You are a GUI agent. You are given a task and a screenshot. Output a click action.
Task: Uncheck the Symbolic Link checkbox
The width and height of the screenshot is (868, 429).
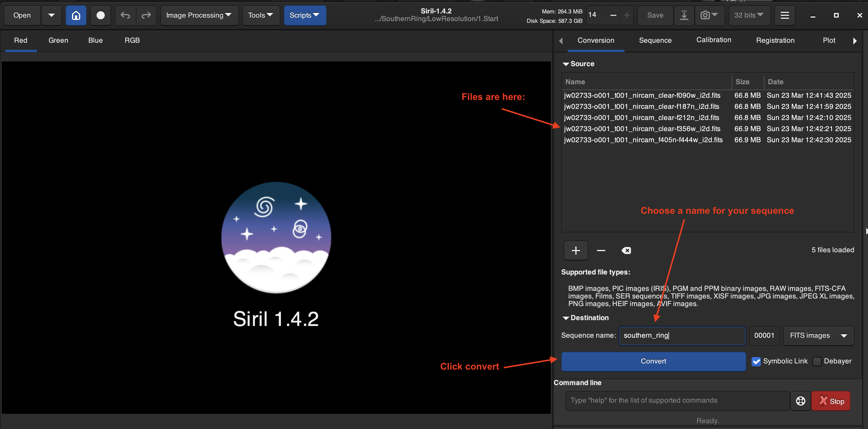(756, 361)
